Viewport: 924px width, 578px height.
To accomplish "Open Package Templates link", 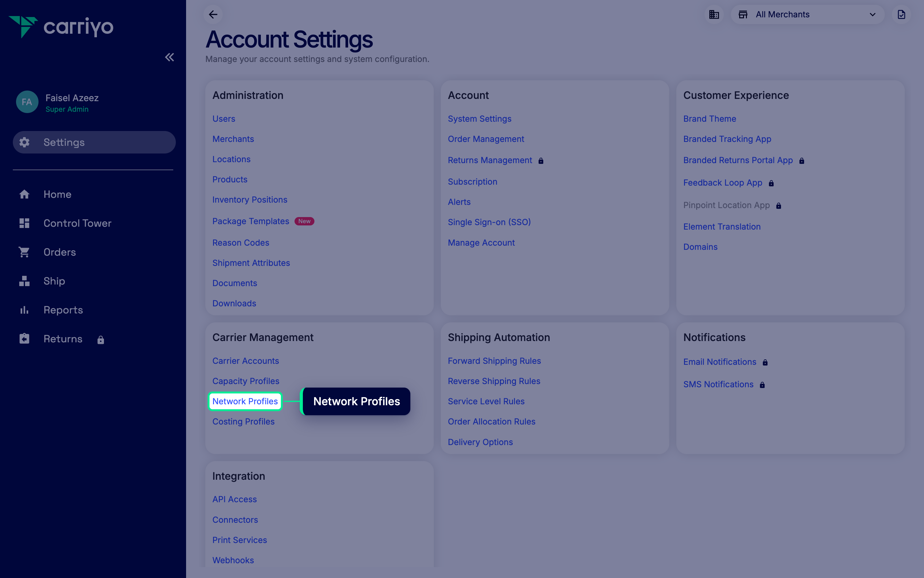I will click(251, 221).
